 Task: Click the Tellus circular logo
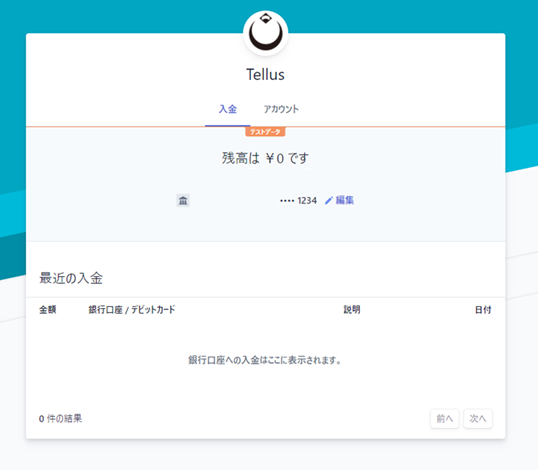(266, 33)
